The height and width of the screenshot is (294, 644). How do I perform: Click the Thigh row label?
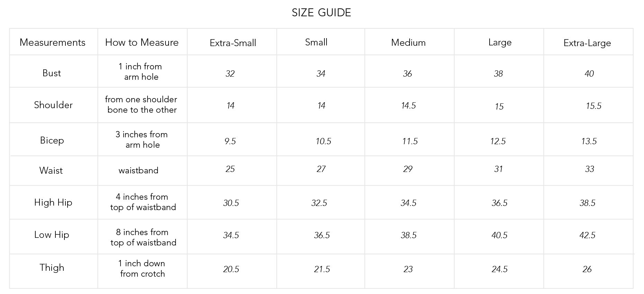tap(52, 268)
